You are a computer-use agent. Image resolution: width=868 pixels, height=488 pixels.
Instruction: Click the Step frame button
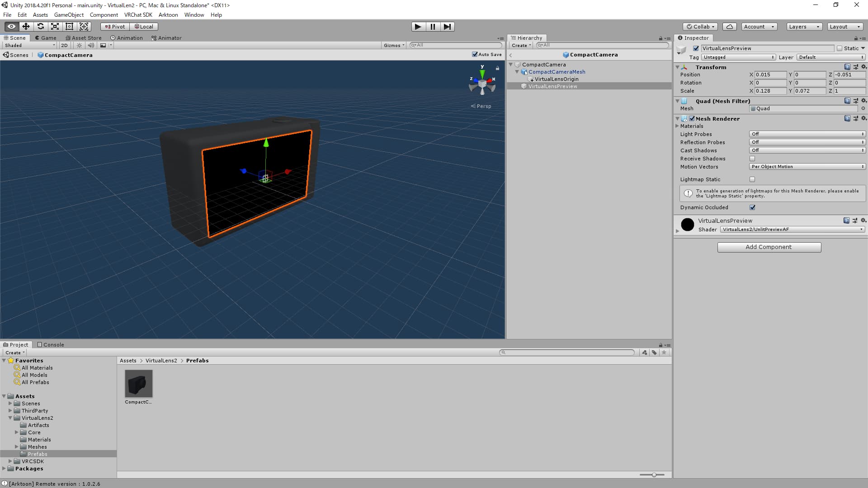[x=447, y=27]
